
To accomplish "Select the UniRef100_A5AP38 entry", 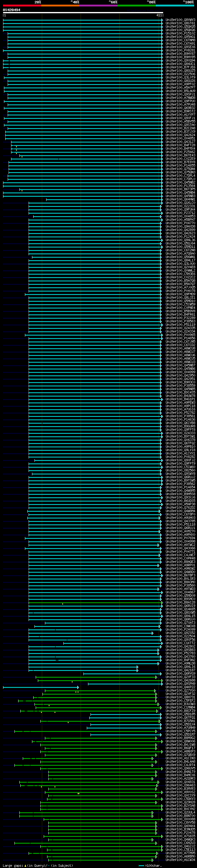I will point(180,504).
